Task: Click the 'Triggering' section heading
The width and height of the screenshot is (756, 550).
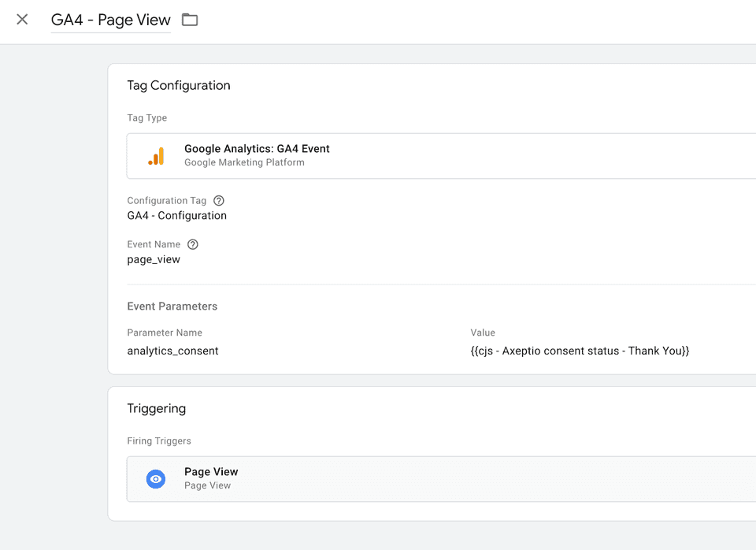Action: (156, 408)
